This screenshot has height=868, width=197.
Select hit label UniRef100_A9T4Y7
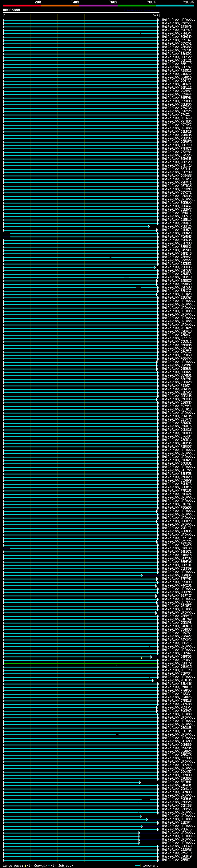[x=177, y=125]
